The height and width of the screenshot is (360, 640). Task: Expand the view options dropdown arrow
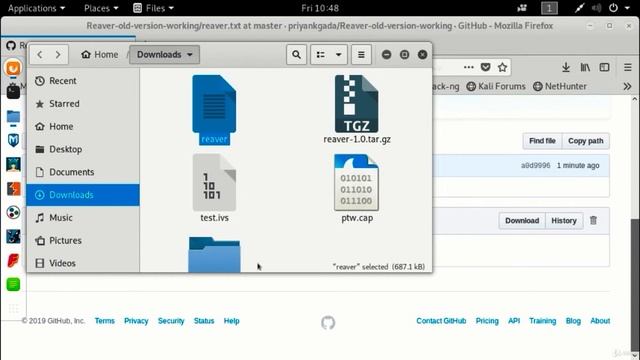pyautogui.click(x=338, y=55)
